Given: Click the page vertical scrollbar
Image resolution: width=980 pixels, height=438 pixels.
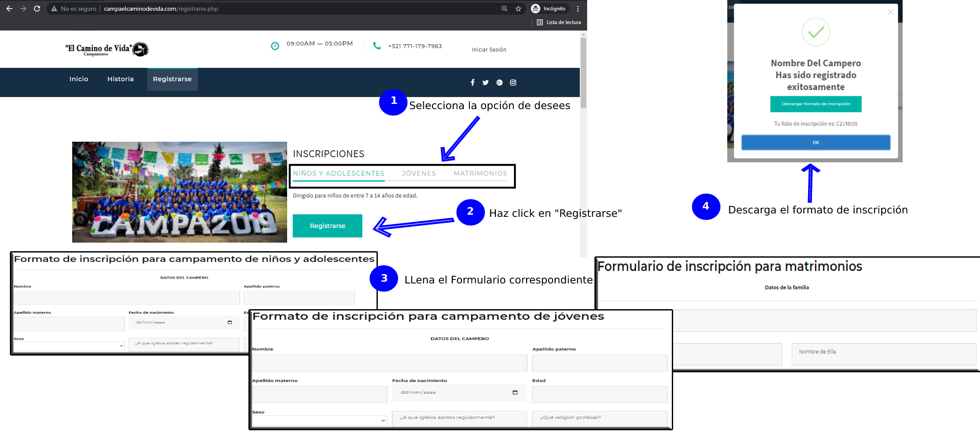Looking at the screenshot, I should tap(583, 73).
